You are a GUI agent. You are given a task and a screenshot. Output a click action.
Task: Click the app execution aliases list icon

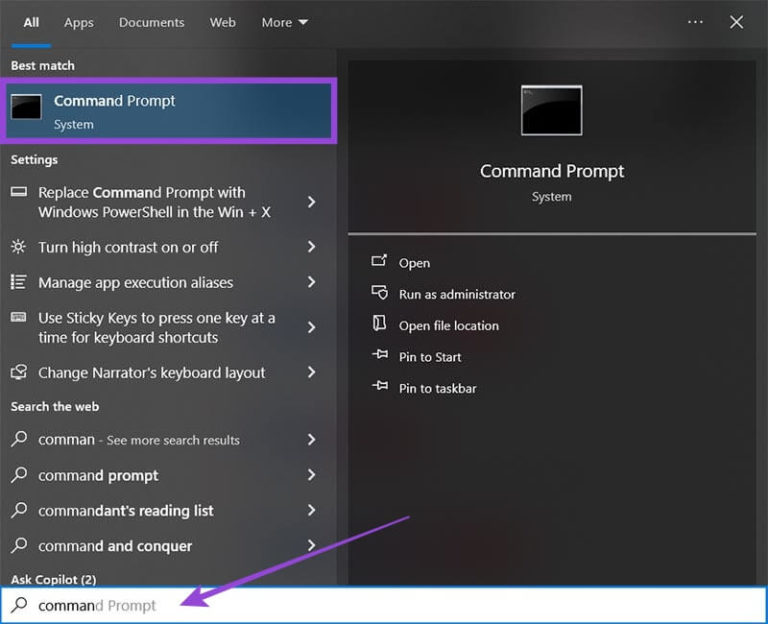[x=19, y=282]
